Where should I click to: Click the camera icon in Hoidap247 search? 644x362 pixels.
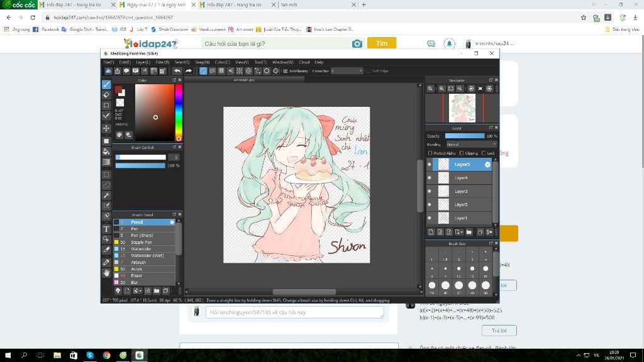[357, 43]
